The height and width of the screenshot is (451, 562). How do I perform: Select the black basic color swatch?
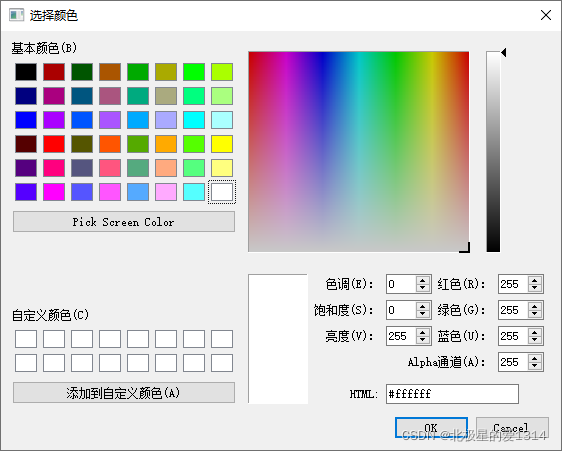[x=26, y=72]
